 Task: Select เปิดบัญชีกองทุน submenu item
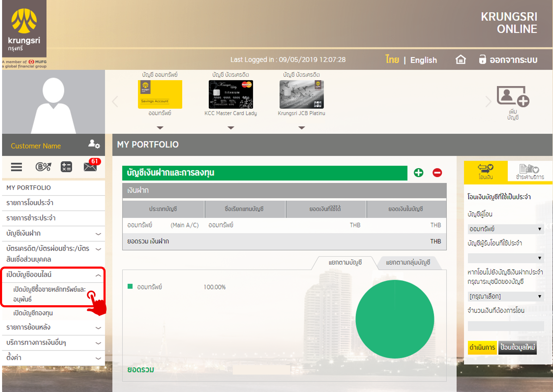tap(33, 313)
